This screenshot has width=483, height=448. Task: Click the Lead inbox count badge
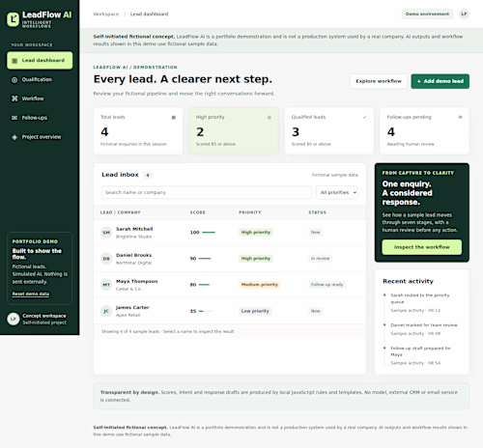pos(148,175)
